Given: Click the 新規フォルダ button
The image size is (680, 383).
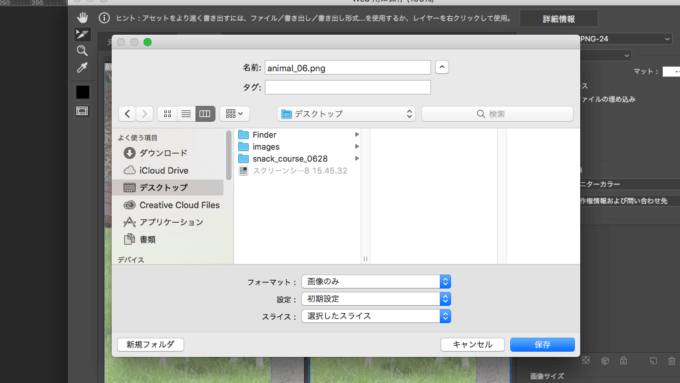Looking at the screenshot, I should tap(150, 345).
